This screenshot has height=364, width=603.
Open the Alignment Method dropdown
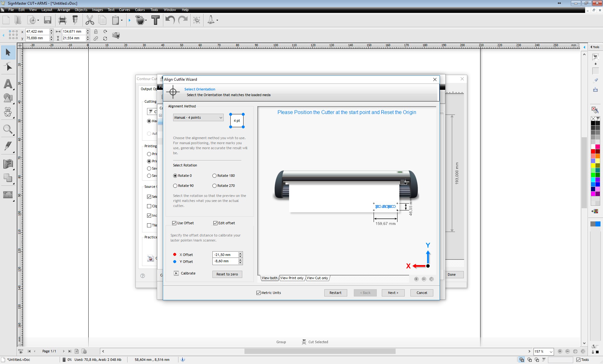(x=198, y=117)
